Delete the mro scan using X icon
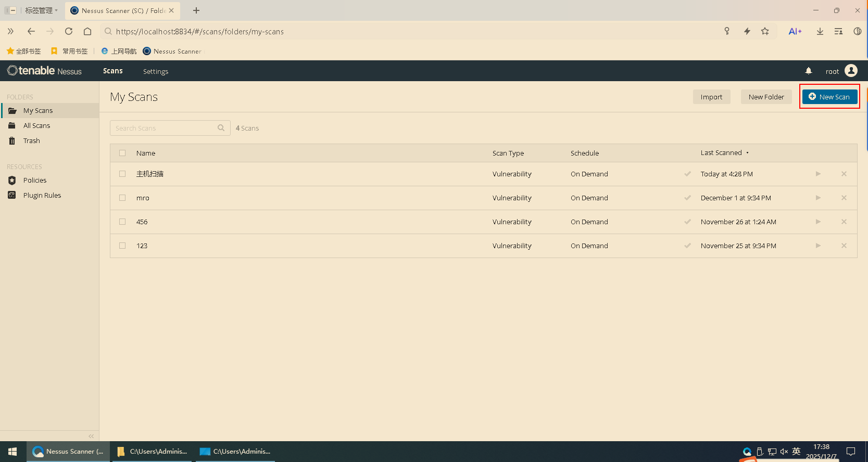Image resolution: width=868 pixels, height=462 pixels. pos(844,198)
